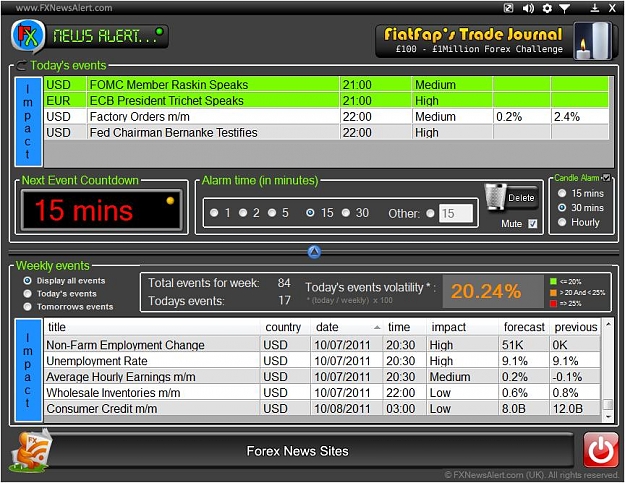The width and height of the screenshot is (625, 483).
Task: Select Average Hourly Earnings m/m row
Action: (322, 377)
